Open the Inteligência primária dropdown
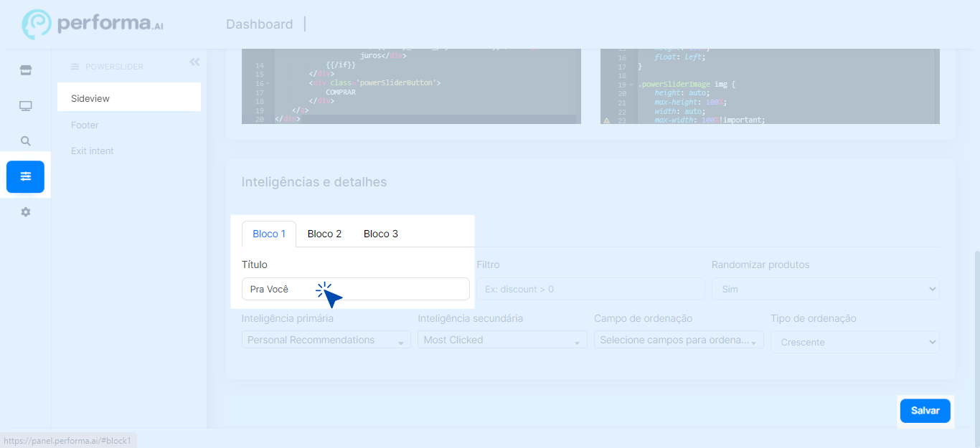The width and height of the screenshot is (980, 448). (326, 340)
